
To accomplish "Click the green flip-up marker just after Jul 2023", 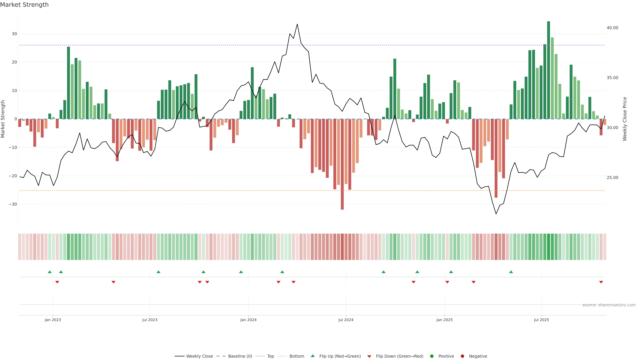I will tap(158, 272).
